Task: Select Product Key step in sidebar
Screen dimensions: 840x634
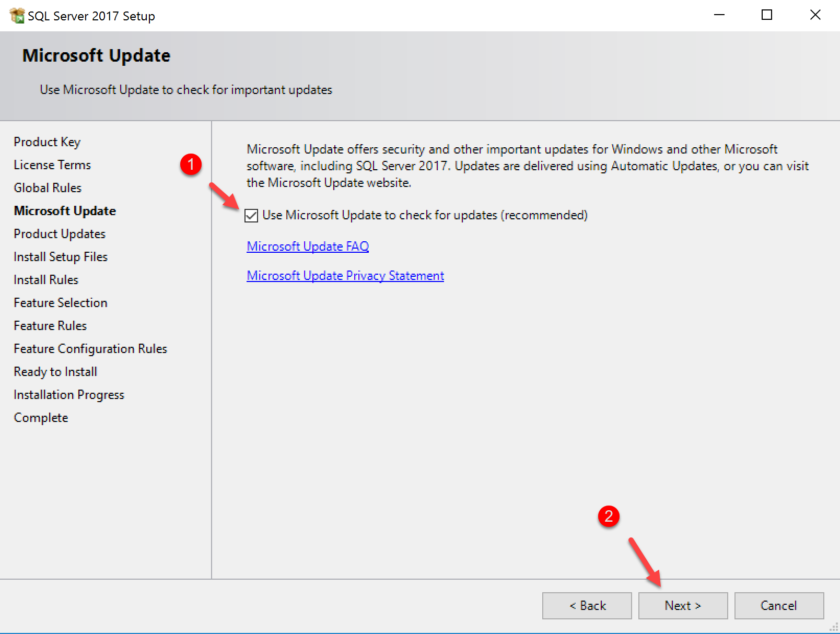Action: pos(47,142)
